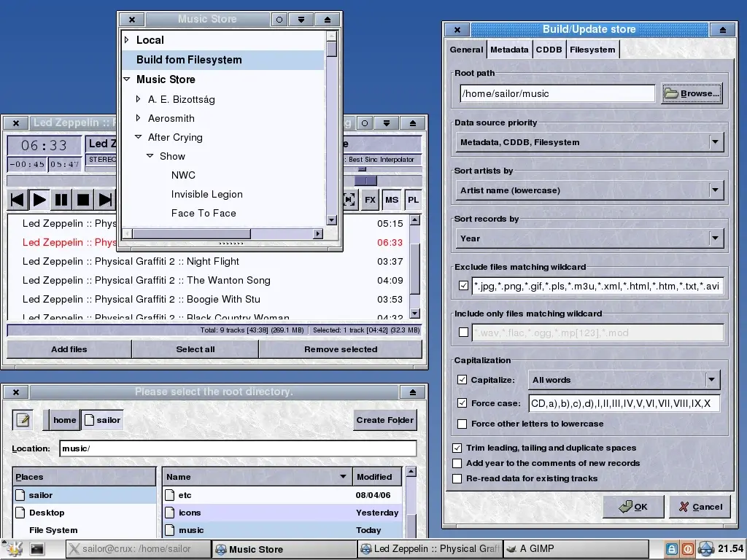Screen dimensions: 747x560
Task: Skip back with the previous track button
Action: (18, 200)
